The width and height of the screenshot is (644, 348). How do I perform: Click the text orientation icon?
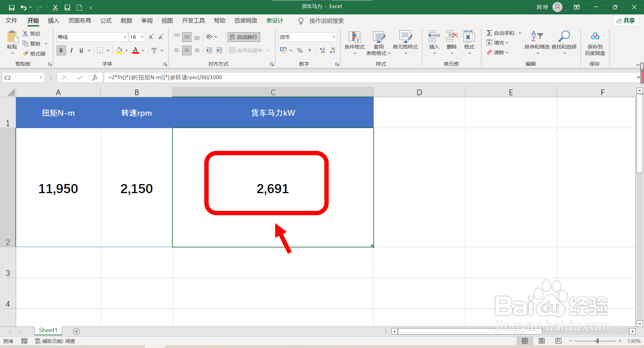(x=209, y=37)
